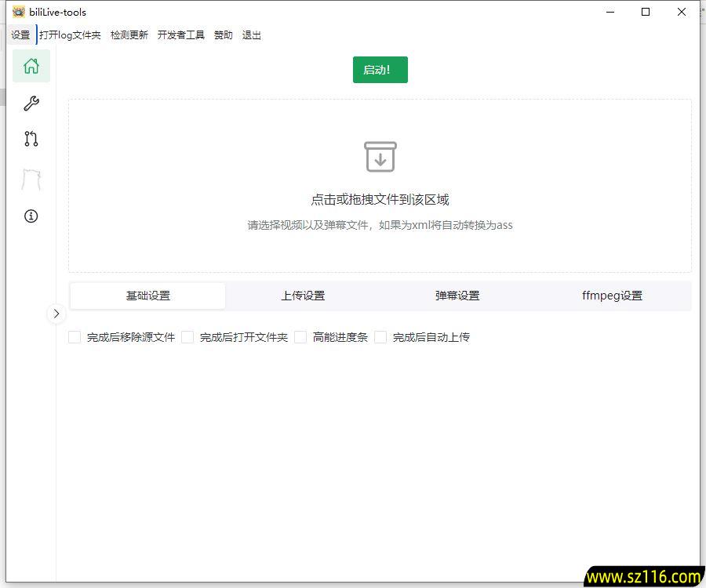
Task: Switch to the ffmpeg设置 tab
Action: (x=612, y=296)
